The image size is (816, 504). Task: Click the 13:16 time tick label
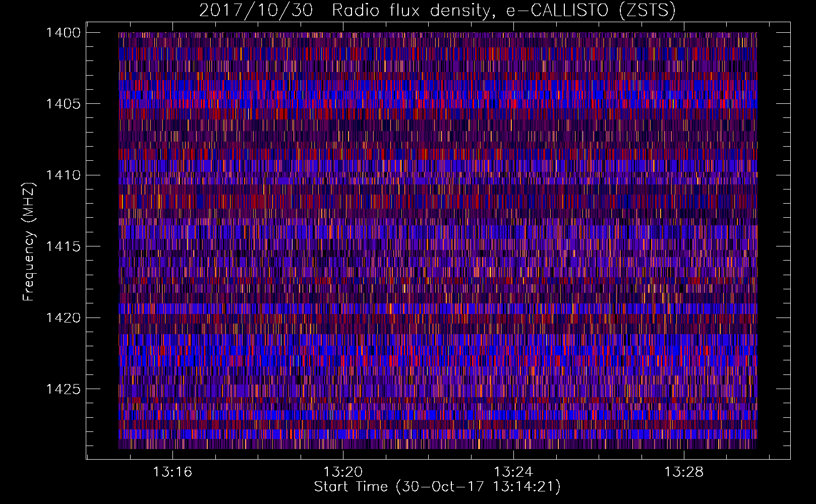point(173,472)
